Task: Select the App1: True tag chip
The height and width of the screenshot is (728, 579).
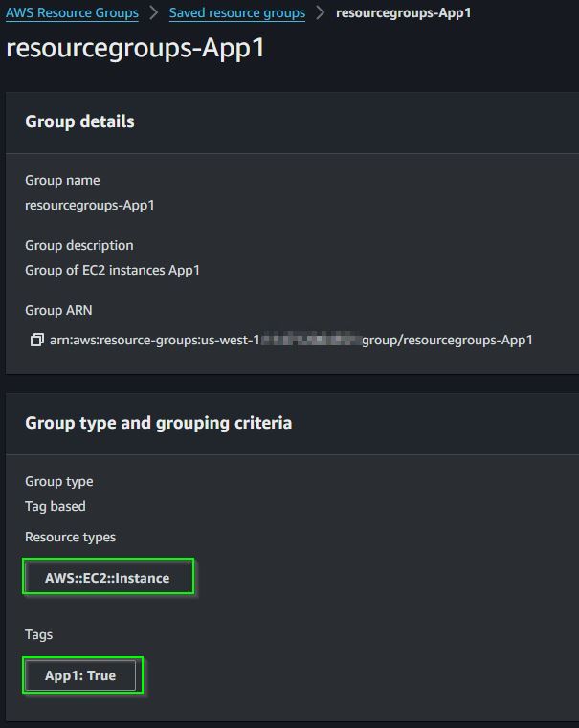Action: 80,675
